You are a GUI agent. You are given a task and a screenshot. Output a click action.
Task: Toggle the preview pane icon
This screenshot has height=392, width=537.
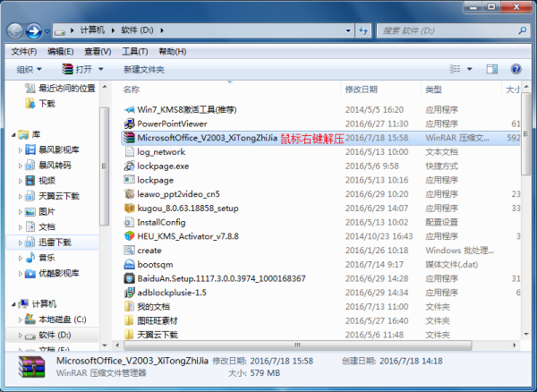tap(492, 69)
